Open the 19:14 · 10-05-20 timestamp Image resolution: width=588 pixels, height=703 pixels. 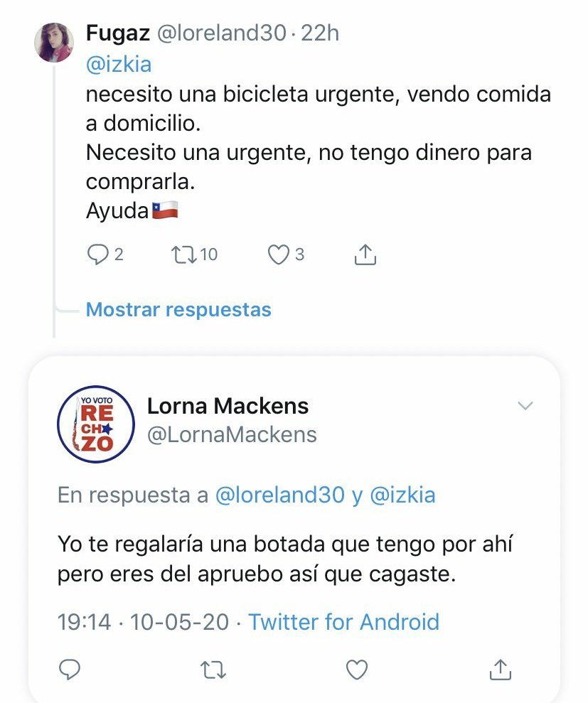(143, 622)
